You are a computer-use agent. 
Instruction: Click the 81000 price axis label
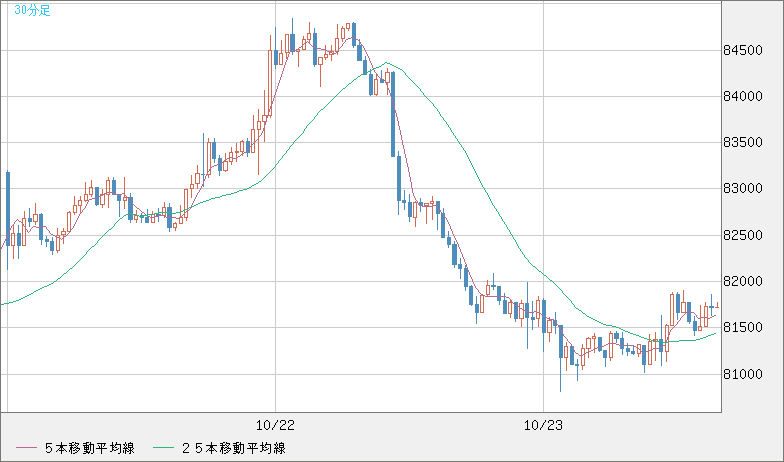(743, 374)
